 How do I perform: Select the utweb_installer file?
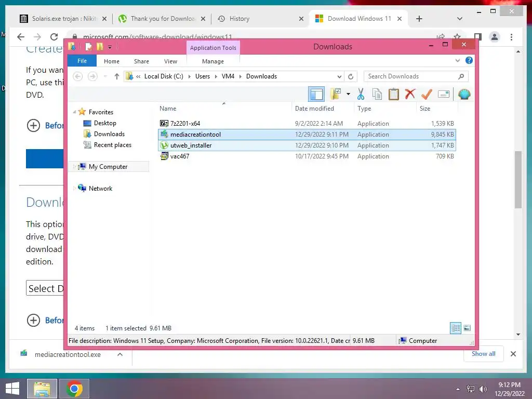click(307, 145)
